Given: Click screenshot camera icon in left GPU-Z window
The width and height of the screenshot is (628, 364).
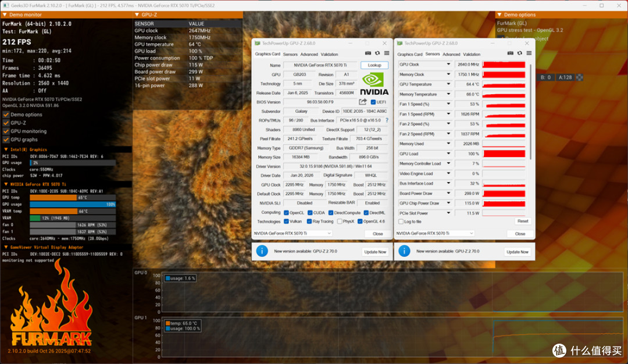Looking at the screenshot, I should click(367, 53).
